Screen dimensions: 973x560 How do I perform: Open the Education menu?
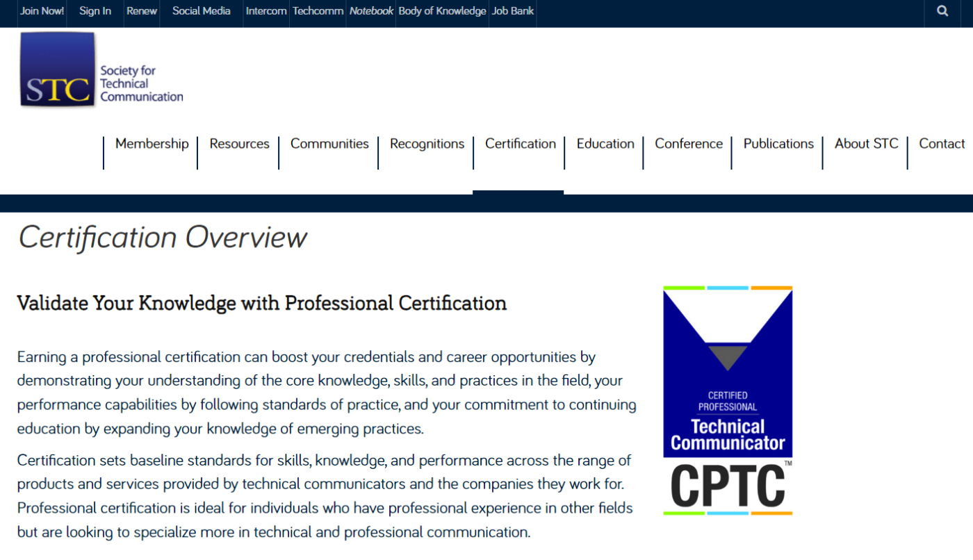pos(605,144)
